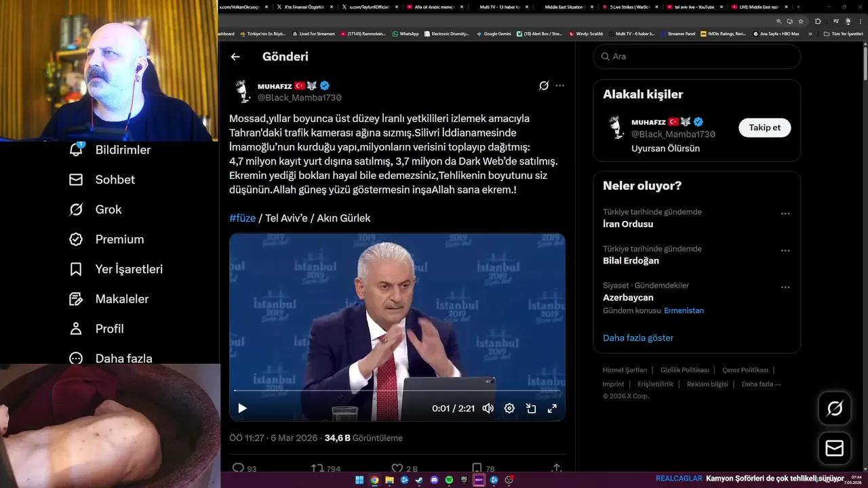Open the Hizmet Şartları footer link
The height and width of the screenshot is (488, 868).
tap(625, 370)
